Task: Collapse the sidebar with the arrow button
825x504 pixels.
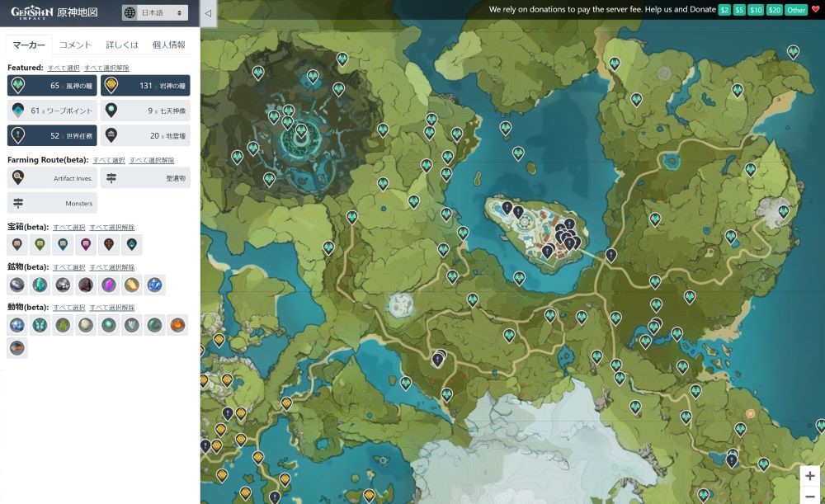Action: point(207,12)
